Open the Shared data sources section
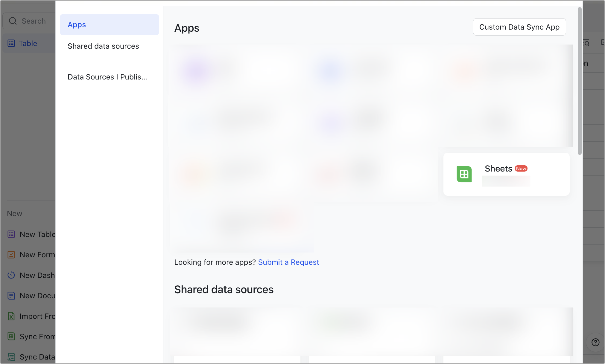Image resolution: width=605 pixels, height=364 pixels. (x=103, y=46)
